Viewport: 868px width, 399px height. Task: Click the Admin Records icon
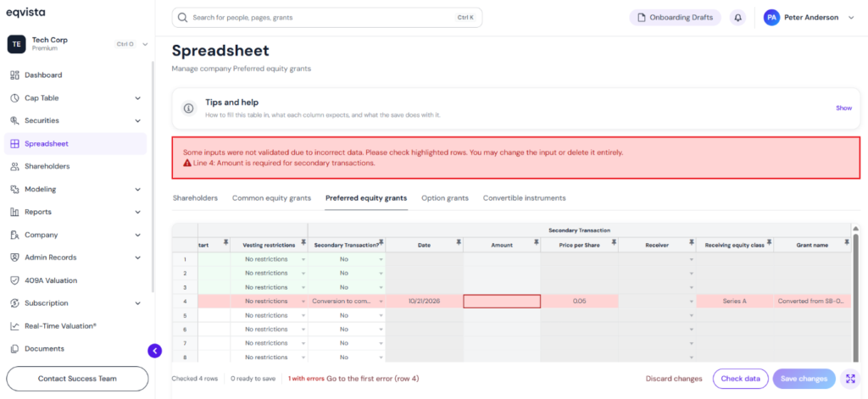tap(15, 258)
